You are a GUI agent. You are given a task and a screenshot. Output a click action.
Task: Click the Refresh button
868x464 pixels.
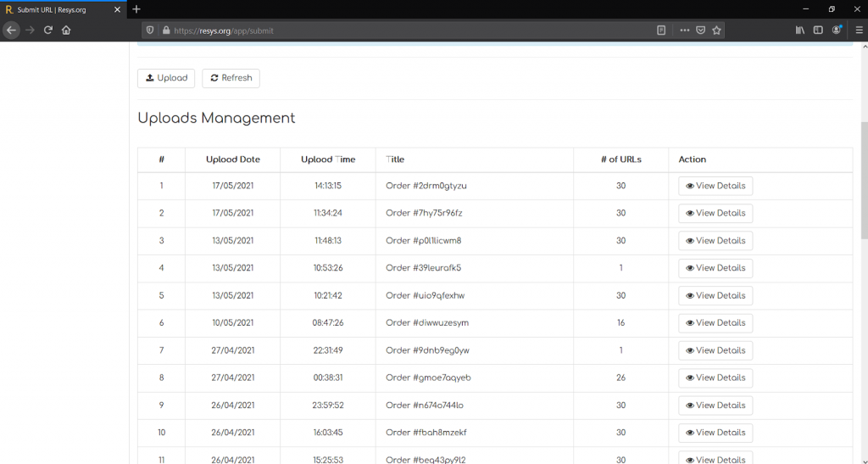click(x=231, y=78)
